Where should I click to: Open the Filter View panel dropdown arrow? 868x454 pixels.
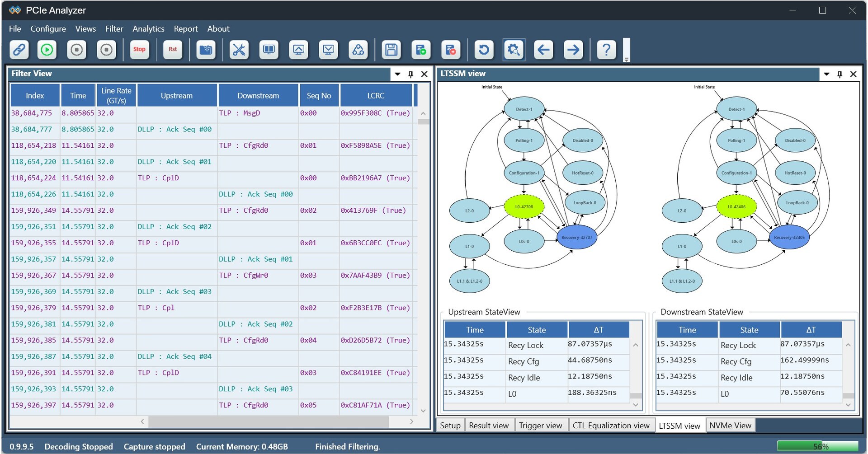point(396,74)
